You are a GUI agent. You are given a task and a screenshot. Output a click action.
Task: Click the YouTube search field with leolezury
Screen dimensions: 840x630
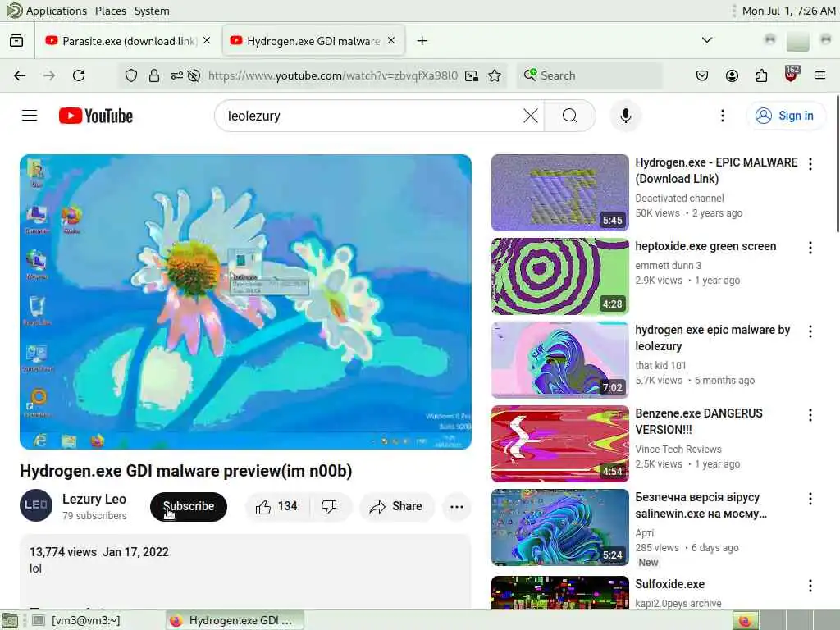372,116
